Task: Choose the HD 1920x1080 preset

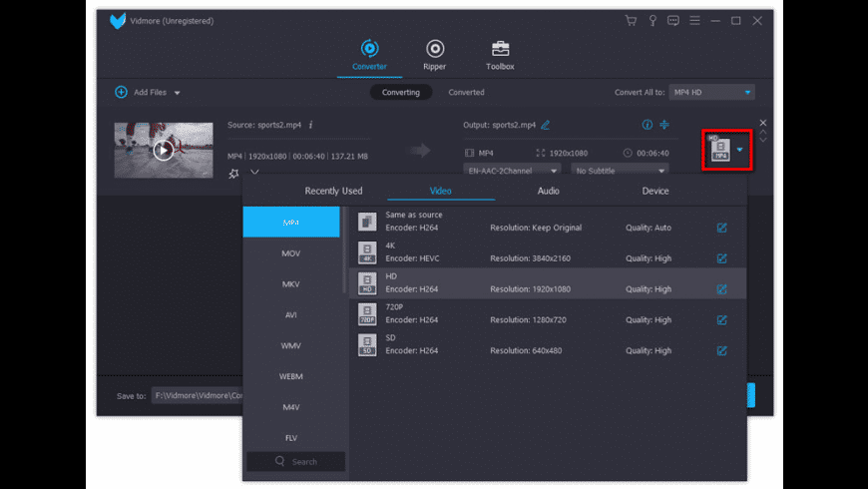Action: click(548, 283)
